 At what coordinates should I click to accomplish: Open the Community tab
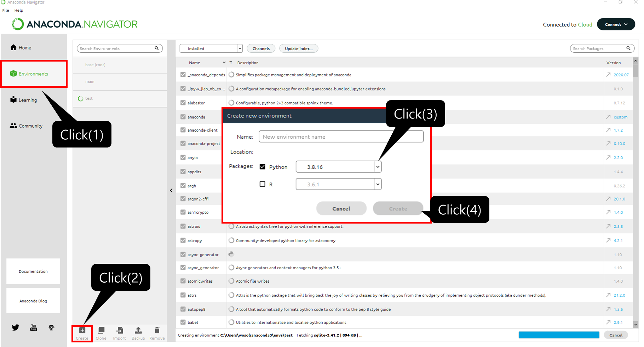point(26,126)
